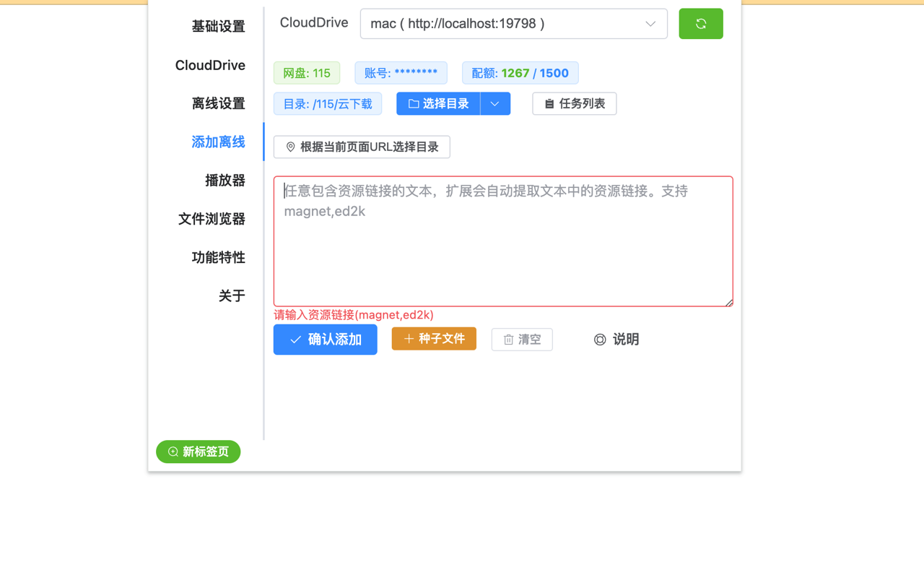Open the 任务列表 task list
This screenshot has height=578, width=924.
click(x=574, y=103)
